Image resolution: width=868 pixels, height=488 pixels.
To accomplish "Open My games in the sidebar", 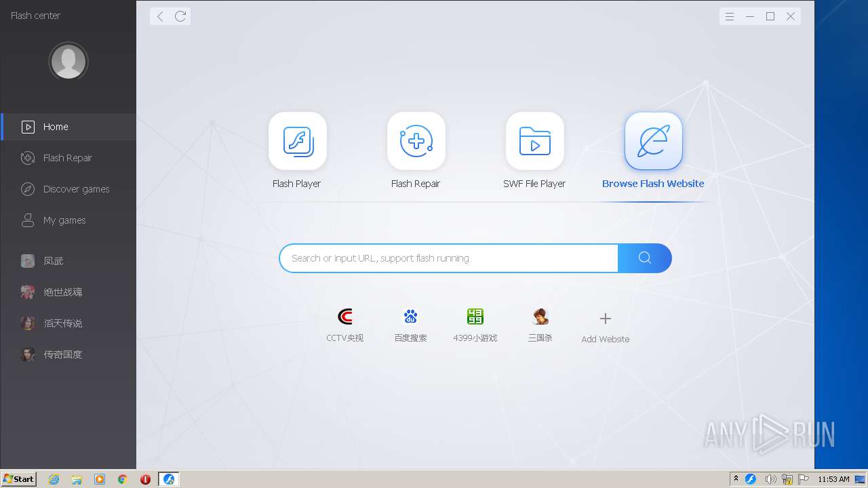I will (x=68, y=220).
